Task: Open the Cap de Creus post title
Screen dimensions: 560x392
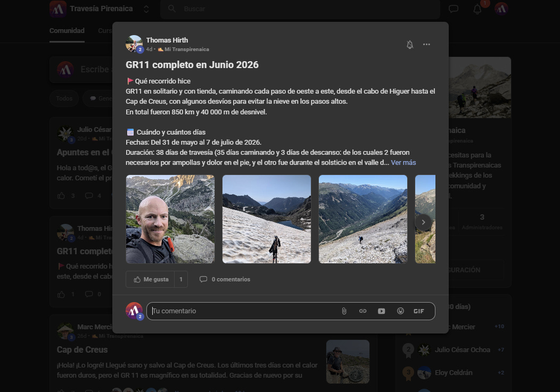Action: point(82,350)
